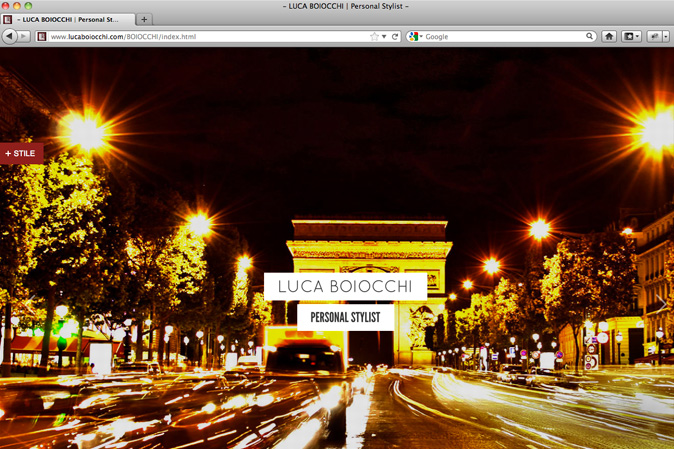Screen dimensions: 674x449
Task: Bookmark this page with the star icon
Action: (374, 37)
